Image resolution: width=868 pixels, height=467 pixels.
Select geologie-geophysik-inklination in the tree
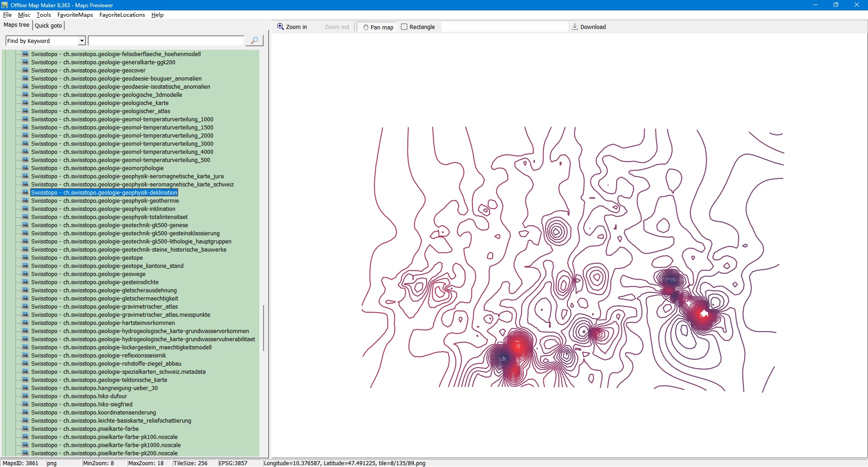[x=103, y=209]
